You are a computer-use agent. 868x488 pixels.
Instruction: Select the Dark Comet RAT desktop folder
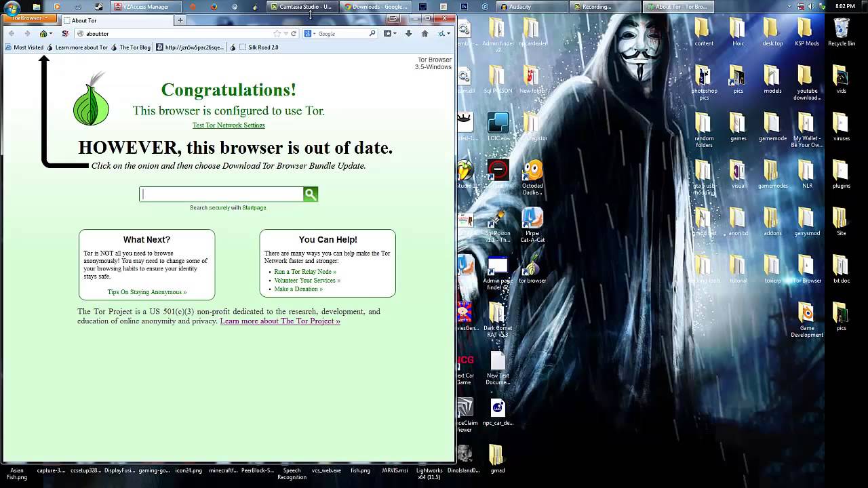[x=498, y=320]
